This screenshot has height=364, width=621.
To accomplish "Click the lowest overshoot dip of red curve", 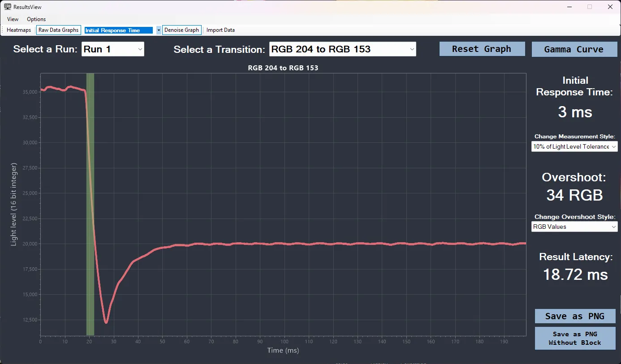I will click(x=106, y=322).
